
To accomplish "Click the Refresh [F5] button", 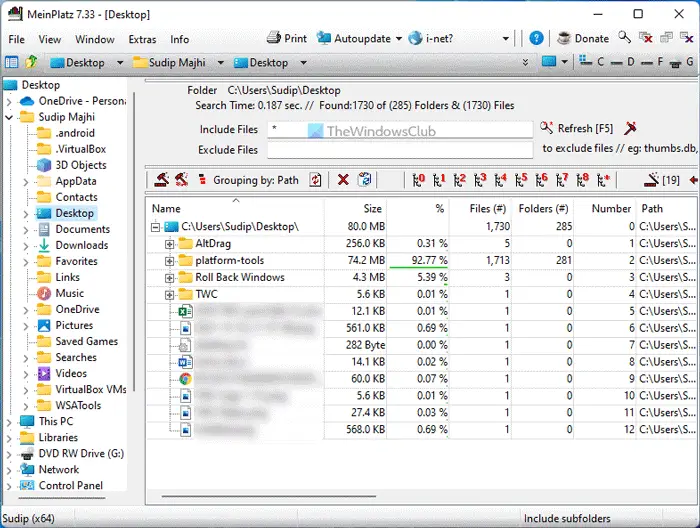I will (576, 129).
